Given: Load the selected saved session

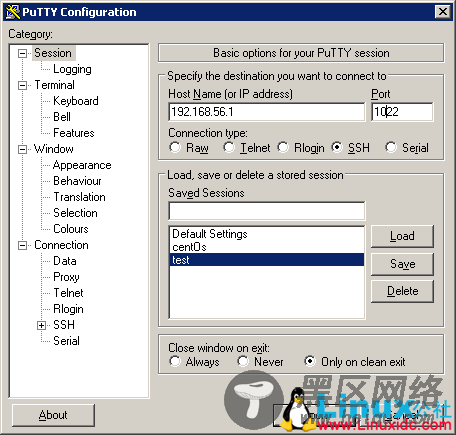Looking at the screenshot, I should tap(402, 236).
